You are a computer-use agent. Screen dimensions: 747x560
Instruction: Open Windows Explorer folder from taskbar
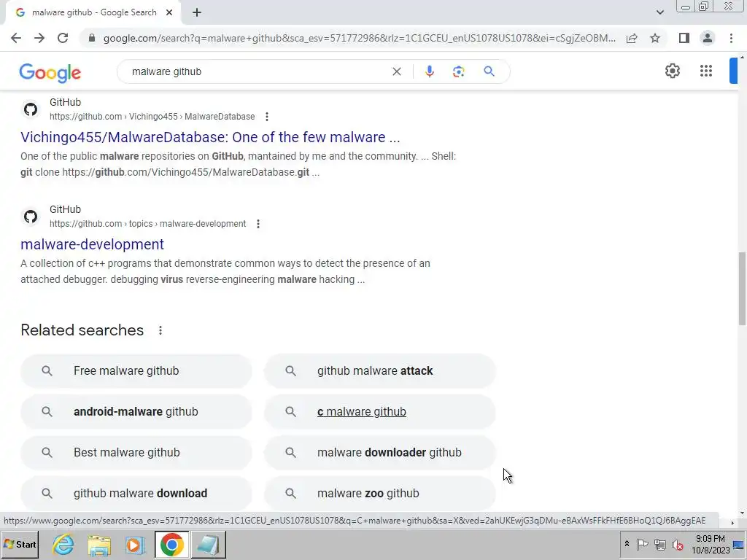coord(99,545)
